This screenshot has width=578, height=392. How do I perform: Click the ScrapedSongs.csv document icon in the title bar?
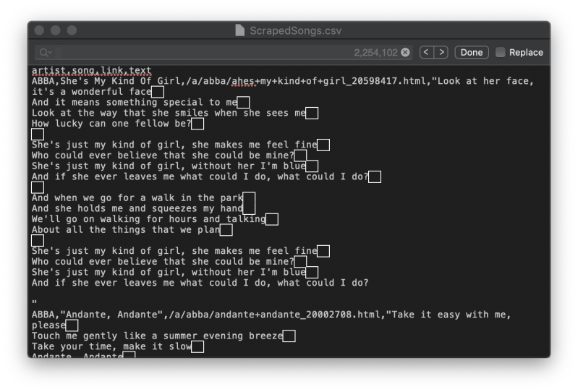pyautogui.click(x=240, y=30)
